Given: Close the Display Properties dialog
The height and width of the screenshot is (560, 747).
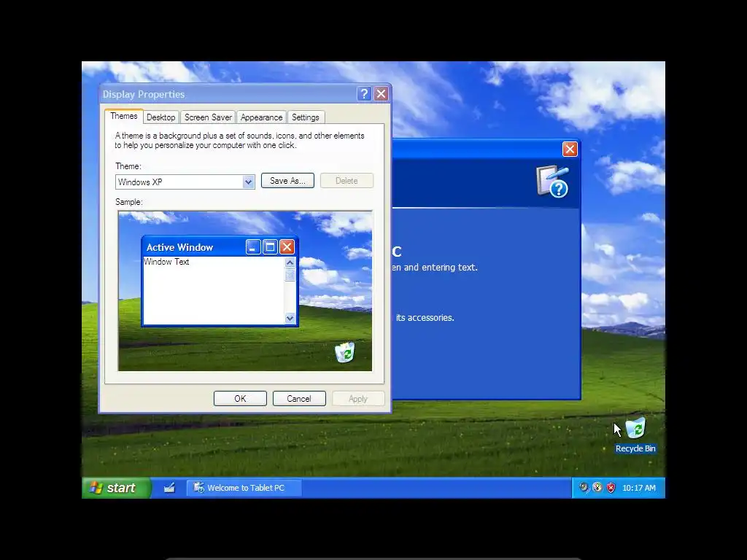Looking at the screenshot, I should [x=381, y=94].
